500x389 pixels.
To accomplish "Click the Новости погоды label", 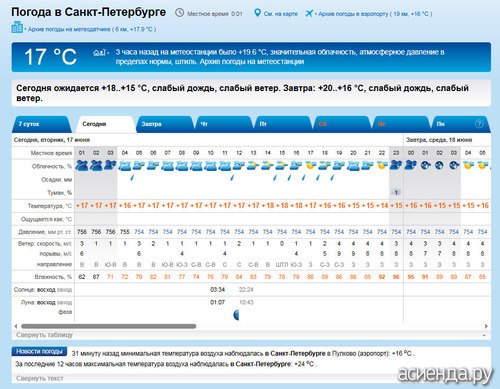I will [39, 351].
